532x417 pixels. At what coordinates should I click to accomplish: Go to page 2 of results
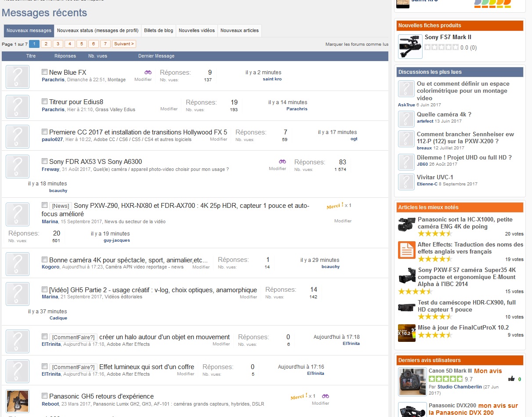click(46, 44)
